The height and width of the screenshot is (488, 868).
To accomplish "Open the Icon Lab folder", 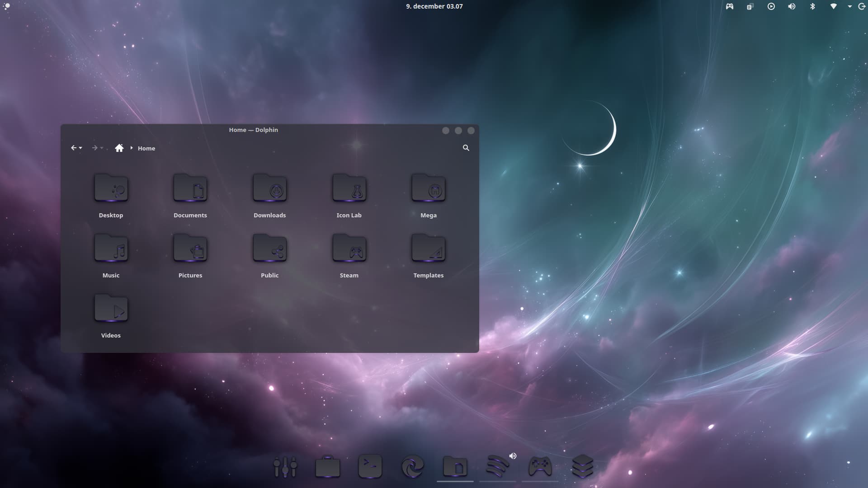I will [x=349, y=189].
